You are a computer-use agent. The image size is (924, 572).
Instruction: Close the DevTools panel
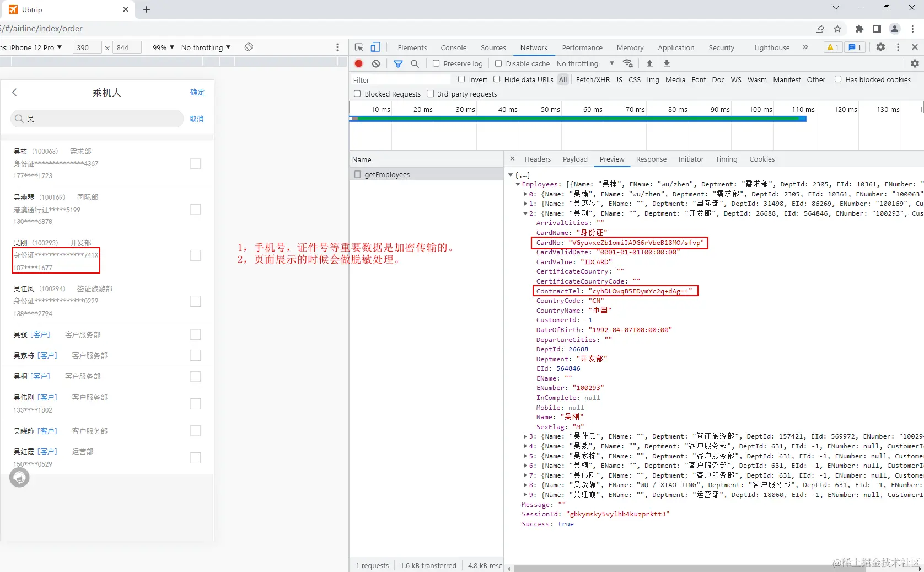click(915, 47)
